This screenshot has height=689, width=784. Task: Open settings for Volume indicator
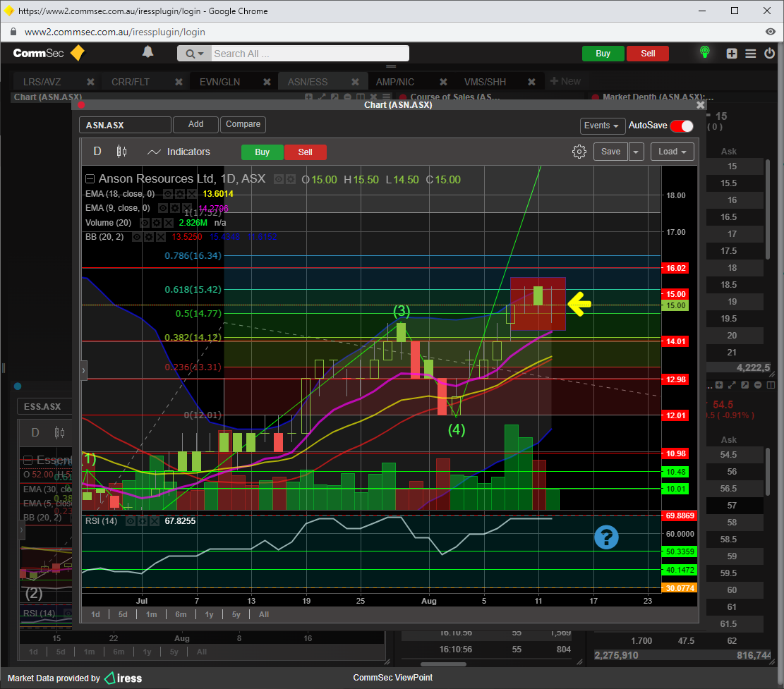(x=156, y=223)
